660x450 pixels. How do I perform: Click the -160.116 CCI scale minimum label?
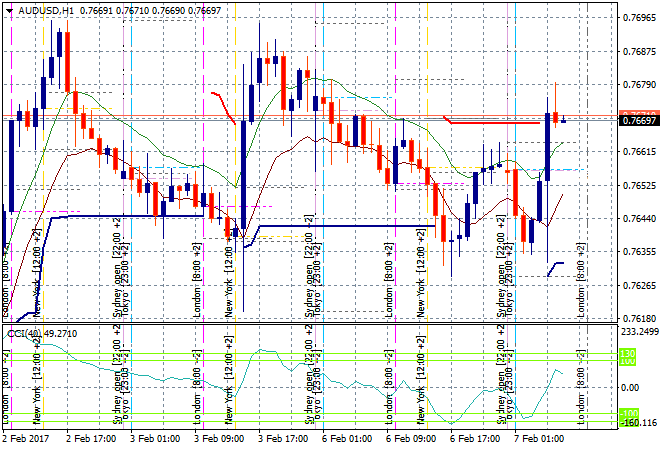pos(638,423)
